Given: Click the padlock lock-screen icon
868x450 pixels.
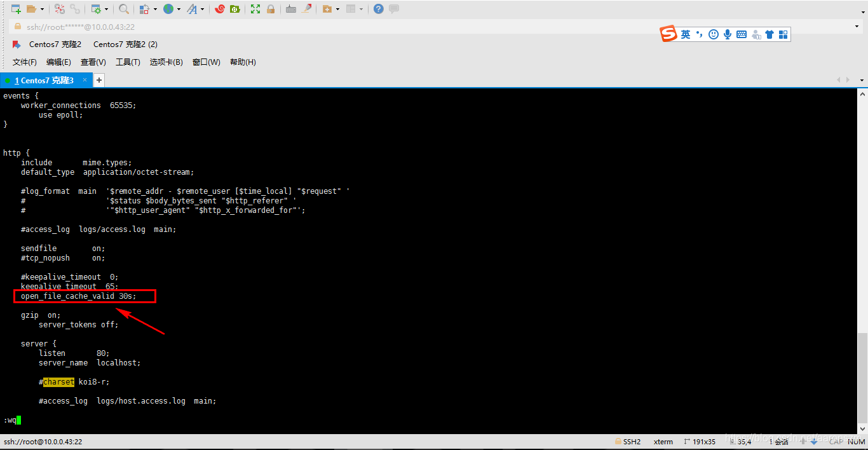Looking at the screenshot, I should click(x=271, y=9).
